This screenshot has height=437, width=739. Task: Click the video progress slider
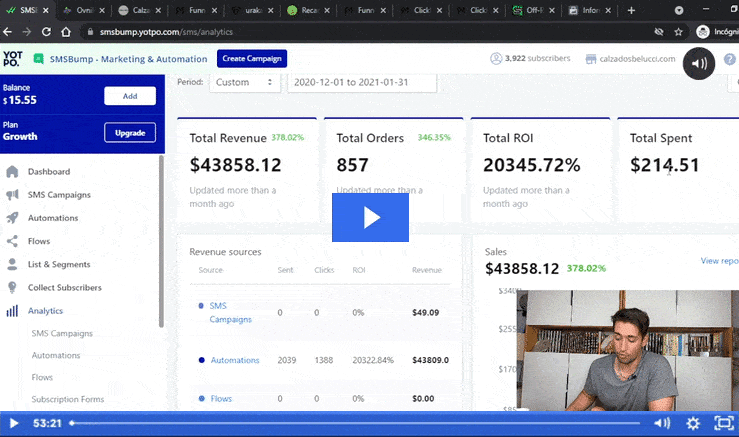(354, 423)
